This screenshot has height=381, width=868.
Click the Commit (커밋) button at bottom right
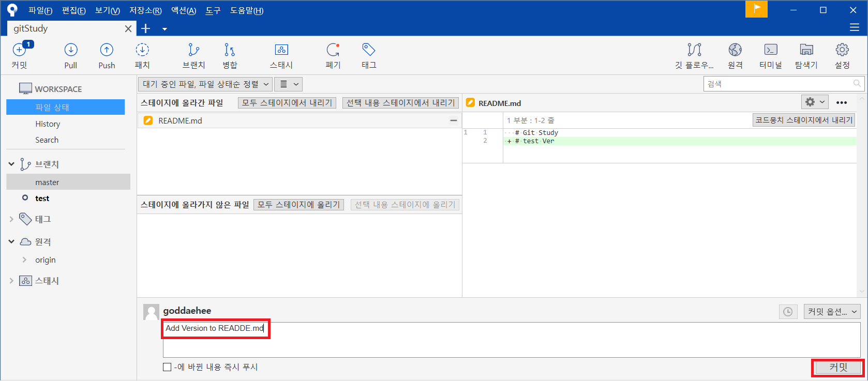(839, 367)
